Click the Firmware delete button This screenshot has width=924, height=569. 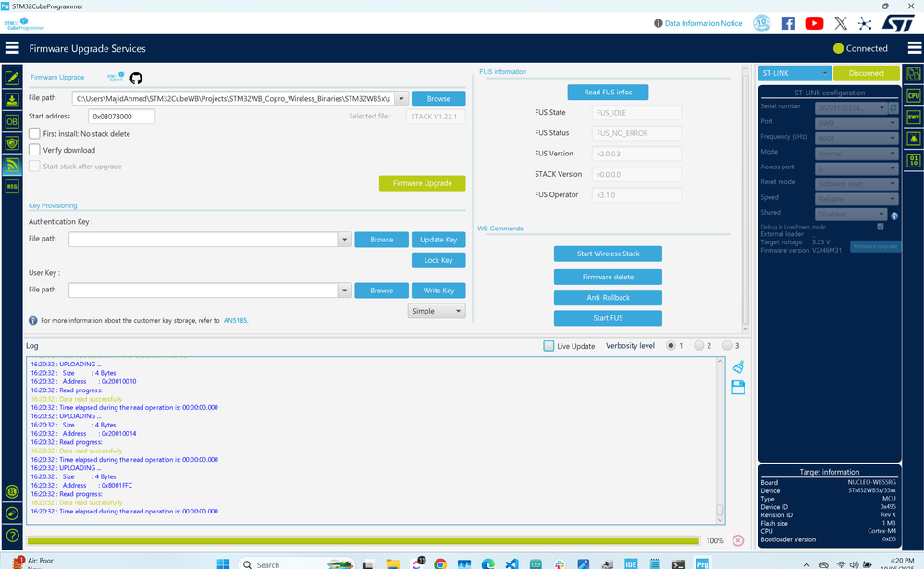pyautogui.click(x=608, y=277)
